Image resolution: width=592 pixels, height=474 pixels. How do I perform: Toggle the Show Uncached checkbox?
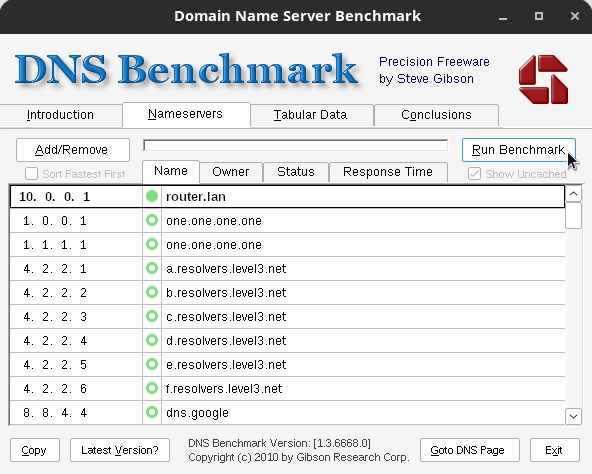474,174
